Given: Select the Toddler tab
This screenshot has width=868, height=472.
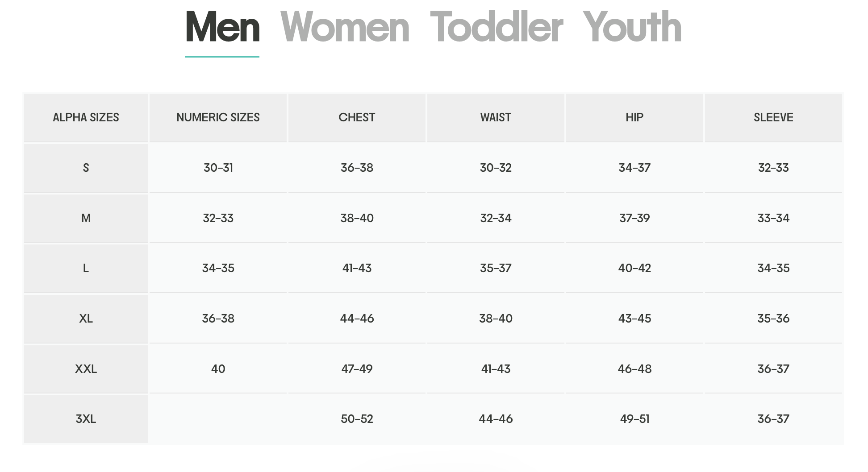Looking at the screenshot, I should click(x=496, y=28).
